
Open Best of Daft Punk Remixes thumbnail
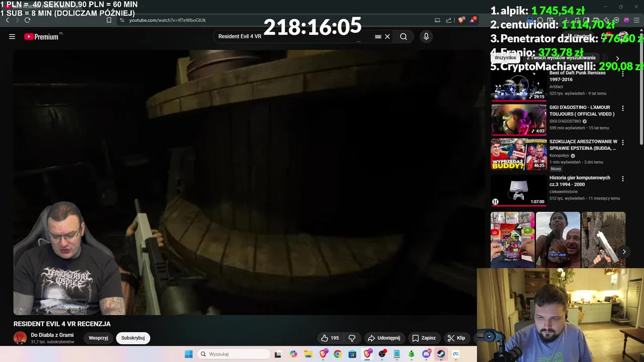[x=518, y=85]
